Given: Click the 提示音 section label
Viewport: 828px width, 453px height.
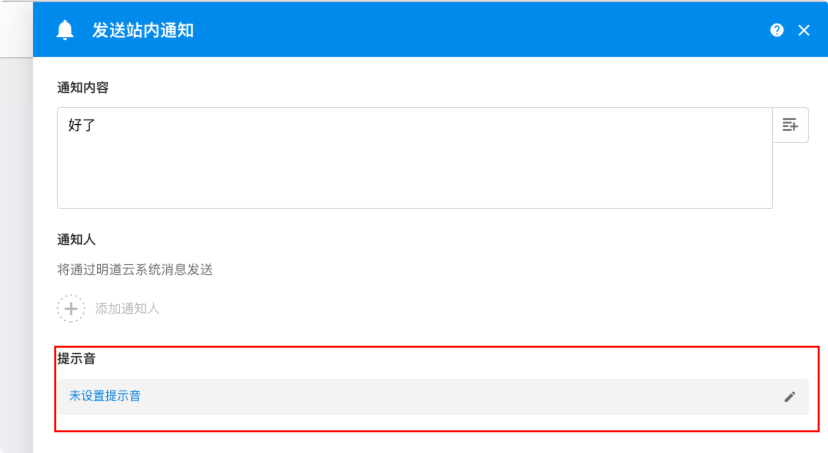Looking at the screenshot, I should 76,359.
